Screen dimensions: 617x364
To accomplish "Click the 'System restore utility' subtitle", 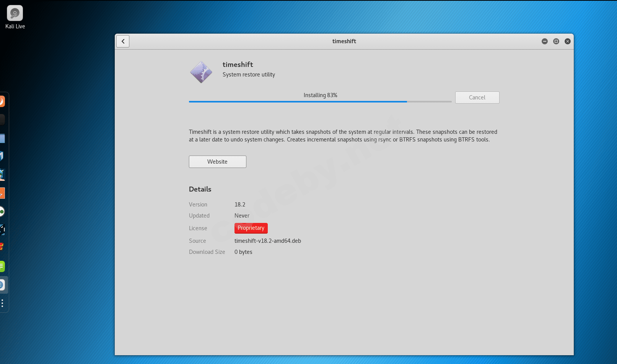I will point(249,75).
